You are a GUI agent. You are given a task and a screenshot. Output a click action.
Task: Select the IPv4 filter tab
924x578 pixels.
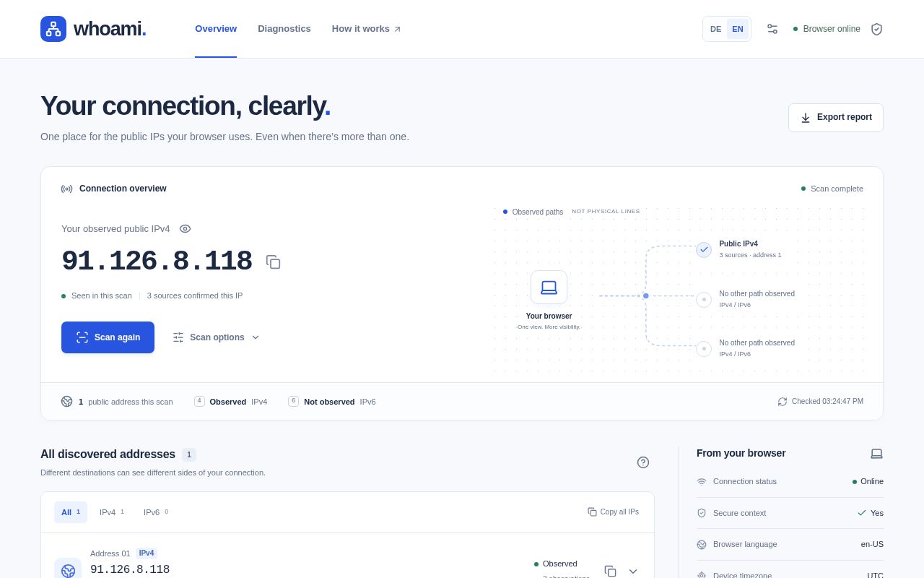point(112,512)
